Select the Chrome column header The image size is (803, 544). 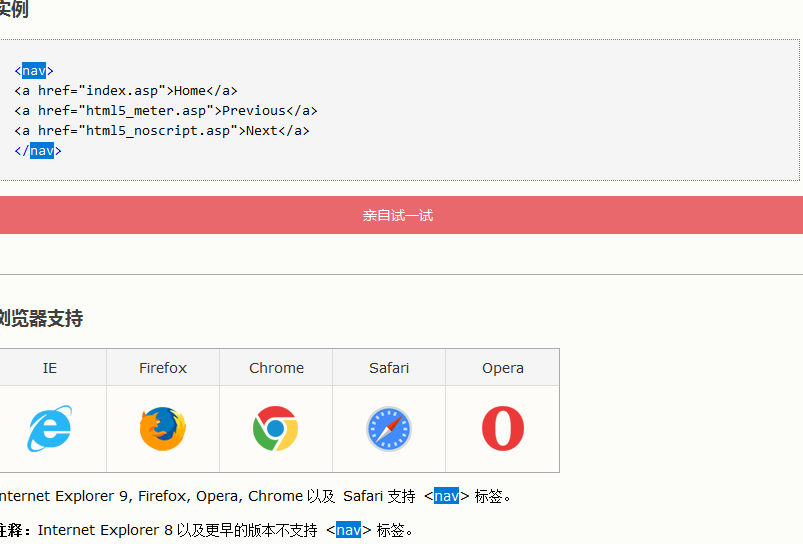click(276, 368)
